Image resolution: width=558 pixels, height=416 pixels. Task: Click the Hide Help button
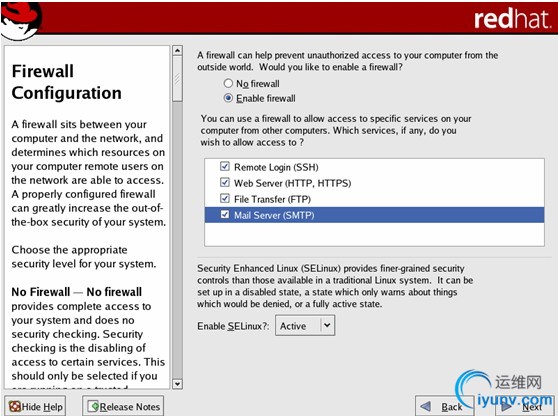click(x=35, y=406)
